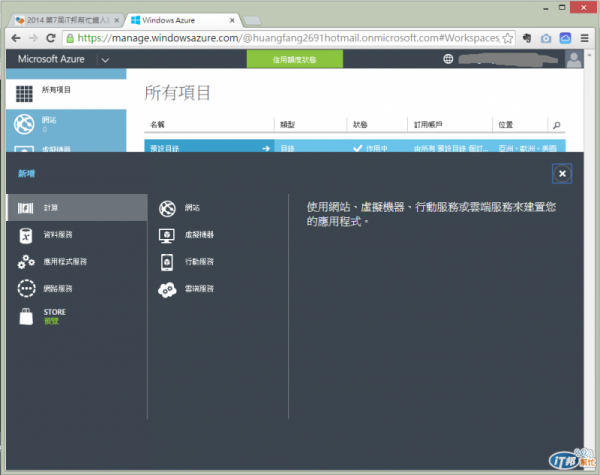The height and width of the screenshot is (475, 600).
Task: Open the user account avatar
Action: (x=574, y=59)
